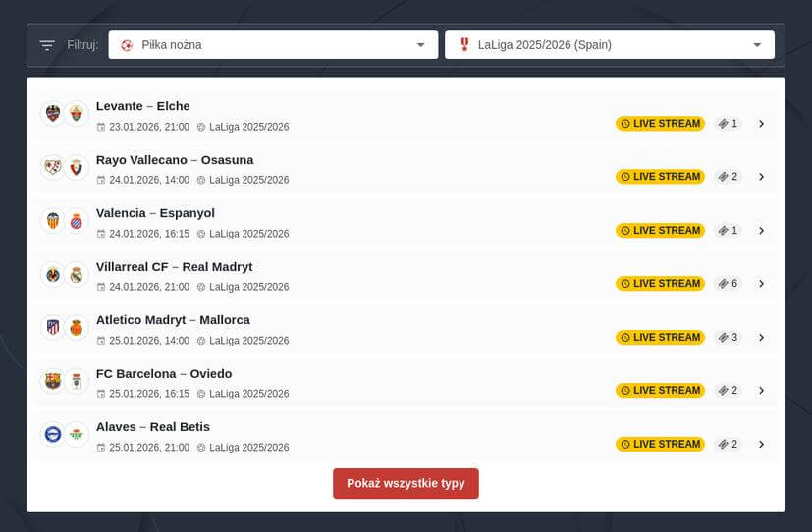Click the Villarreal CF club crest

[53, 274]
